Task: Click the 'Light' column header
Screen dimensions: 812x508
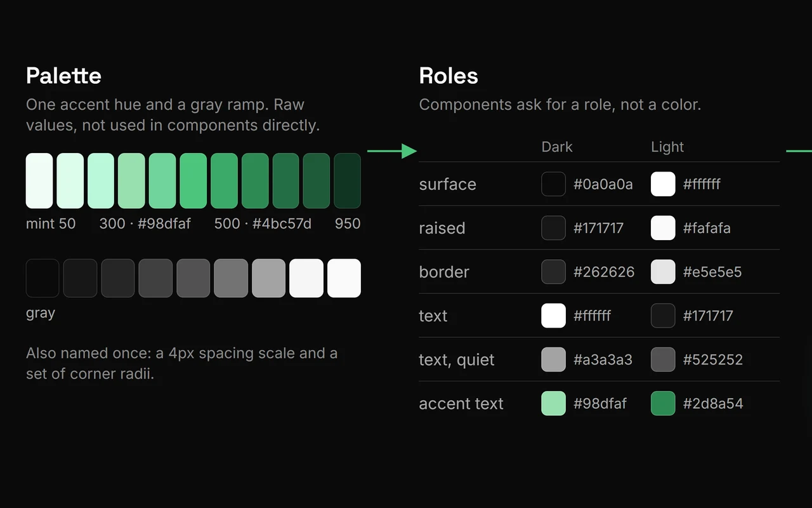Action: pyautogui.click(x=667, y=147)
